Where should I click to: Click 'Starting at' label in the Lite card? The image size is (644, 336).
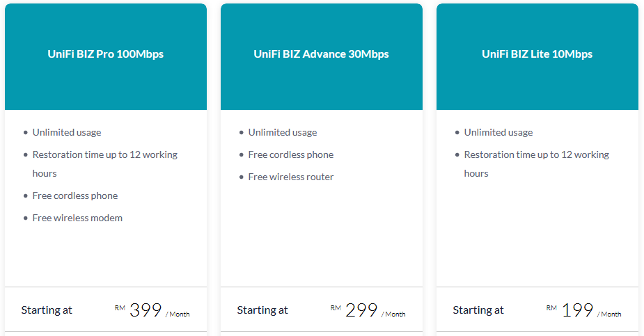[x=478, y=310]
